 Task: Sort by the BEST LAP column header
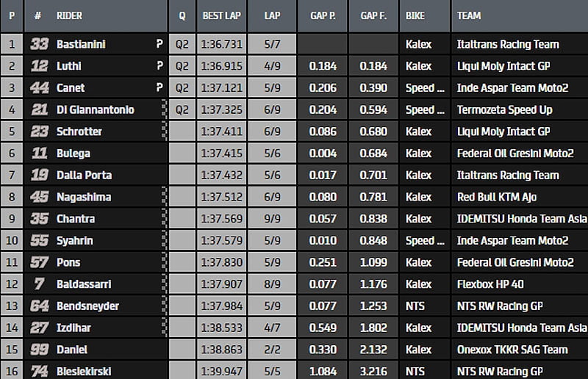[x=221, y=15]
